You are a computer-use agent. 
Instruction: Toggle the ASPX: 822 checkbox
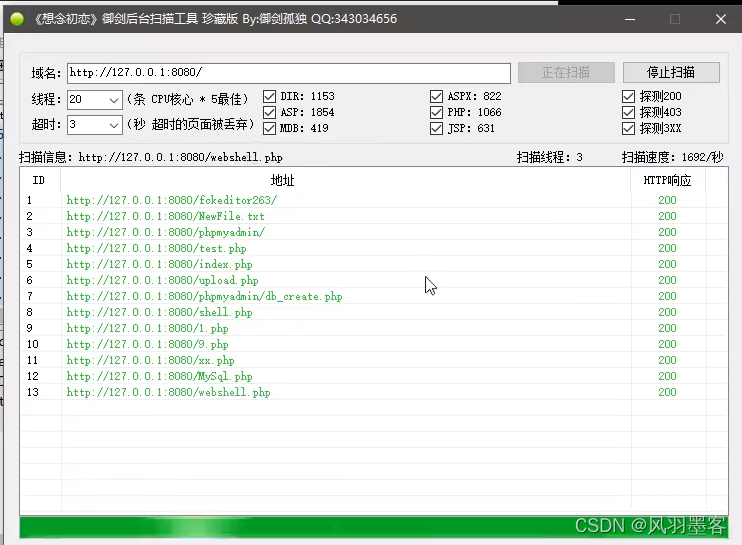(x=436, y=97)
